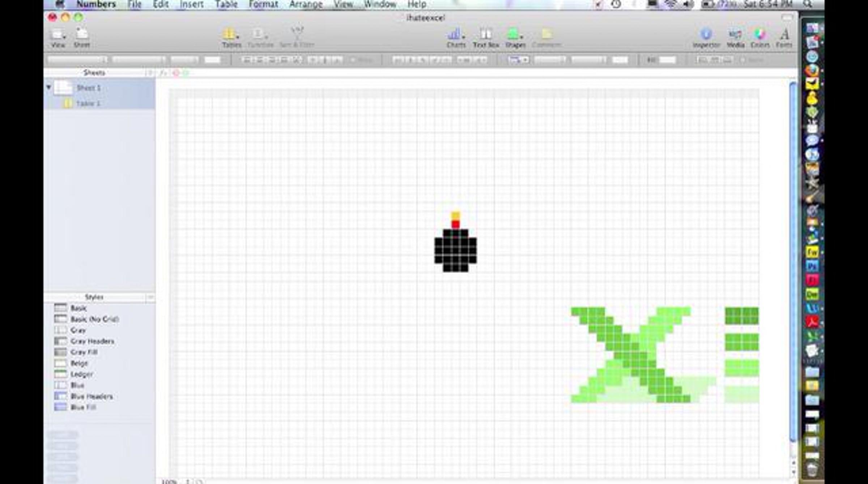
Task: Open the Numbers application menu
Action: click(96, 4)
